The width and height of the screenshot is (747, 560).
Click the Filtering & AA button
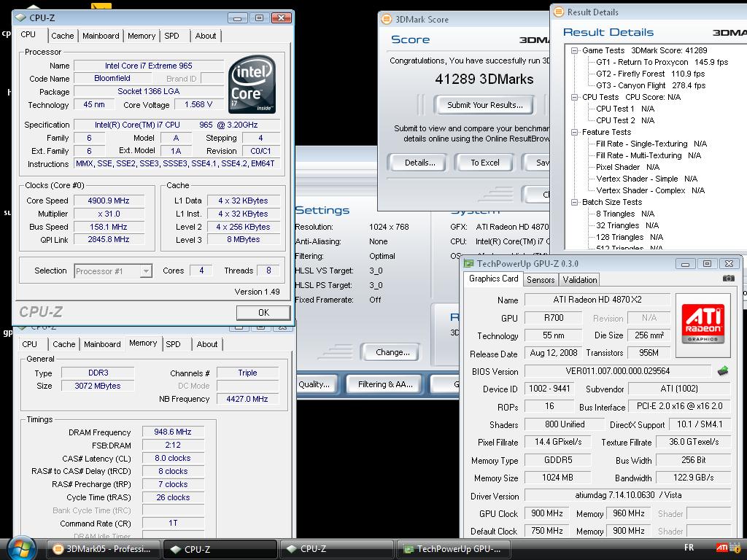tap(385, 384)
